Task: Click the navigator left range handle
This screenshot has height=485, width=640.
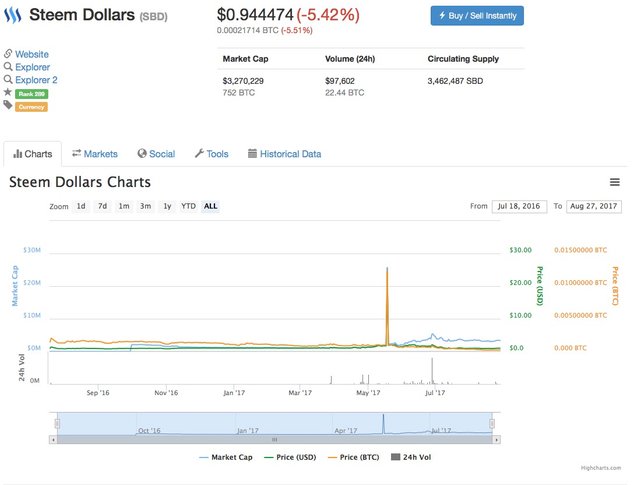Action: point(57,424)
